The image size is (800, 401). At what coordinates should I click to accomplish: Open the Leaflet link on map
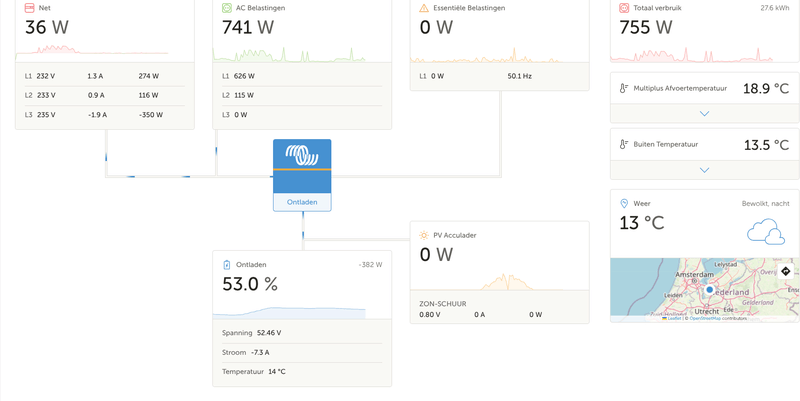[674, 318]
